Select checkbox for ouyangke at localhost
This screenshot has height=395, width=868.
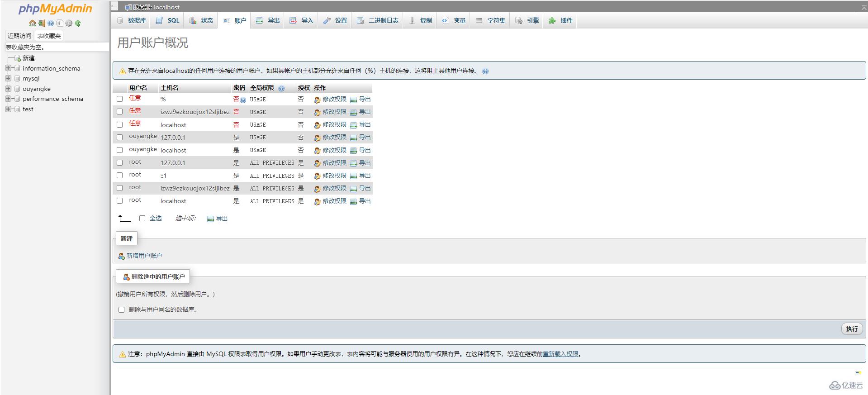pos(120,150)
